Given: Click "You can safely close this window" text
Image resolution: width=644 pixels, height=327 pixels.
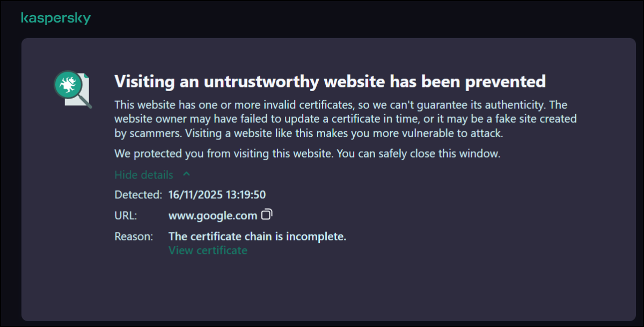Looking at the screenshot, I should (x=419, y=154).
